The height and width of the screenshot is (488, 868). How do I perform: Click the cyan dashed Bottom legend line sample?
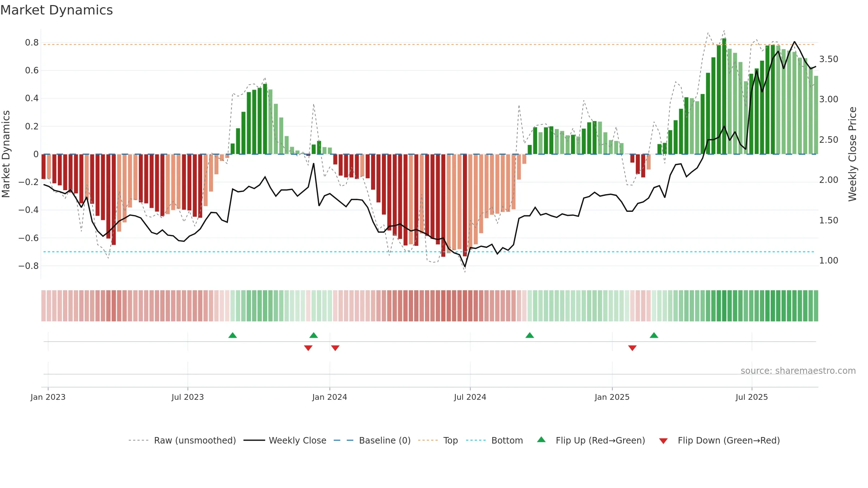[476, 440]
